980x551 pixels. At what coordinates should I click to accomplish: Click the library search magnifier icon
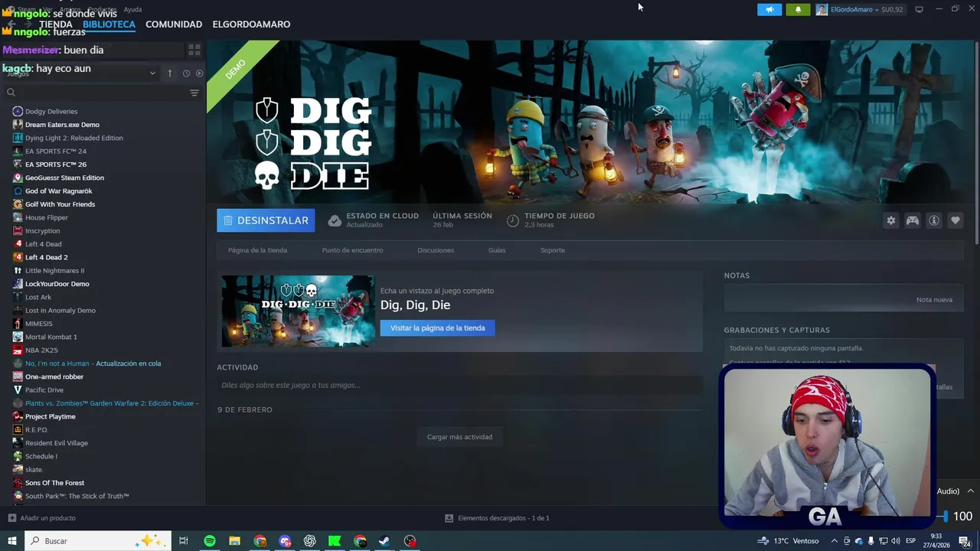tap(11, 93)
